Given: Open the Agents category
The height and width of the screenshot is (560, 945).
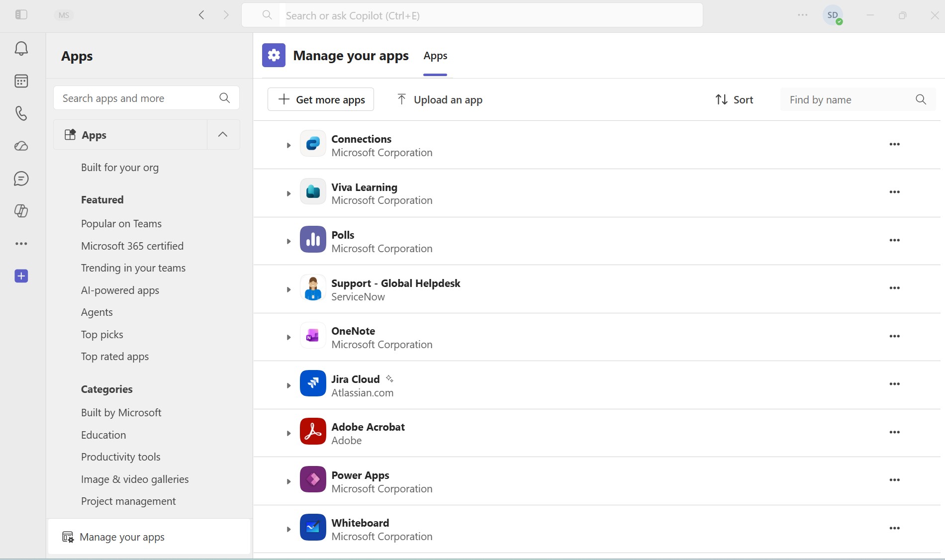Looking at the screenshot, I should (x=97, y=312).
